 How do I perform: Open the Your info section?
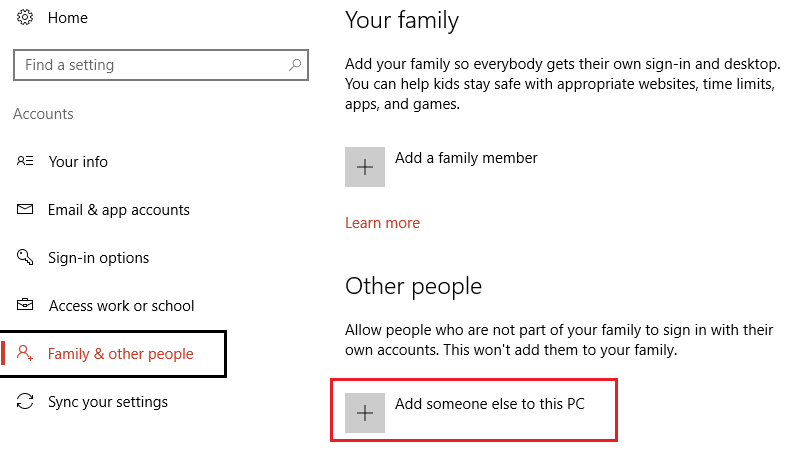pos(78,162)
